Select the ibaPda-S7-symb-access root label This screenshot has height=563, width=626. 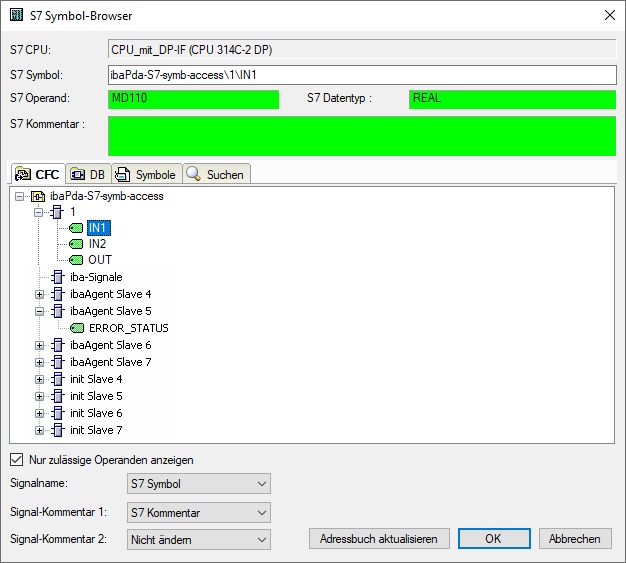click(x=107, y=196)
